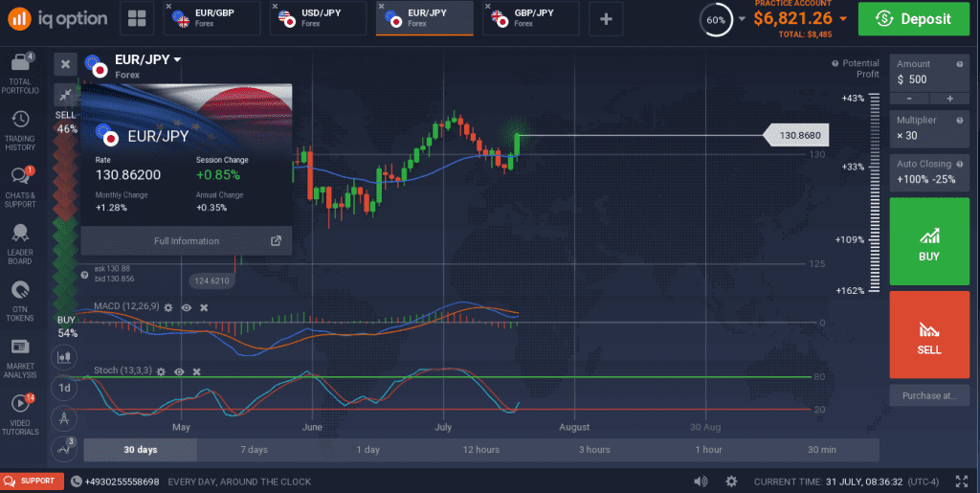Image resolution: width=980 pixels, height=493 pixels.
Task: Select the 30 days time range
Action: (141, 450)
